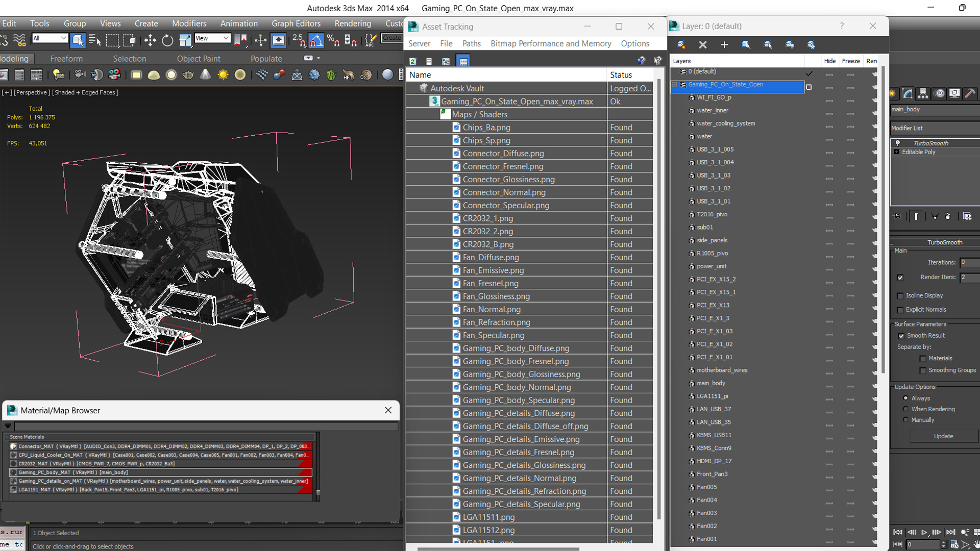980x551 pixels.
Task: Select When Rendering radio button
Action: 905,409
